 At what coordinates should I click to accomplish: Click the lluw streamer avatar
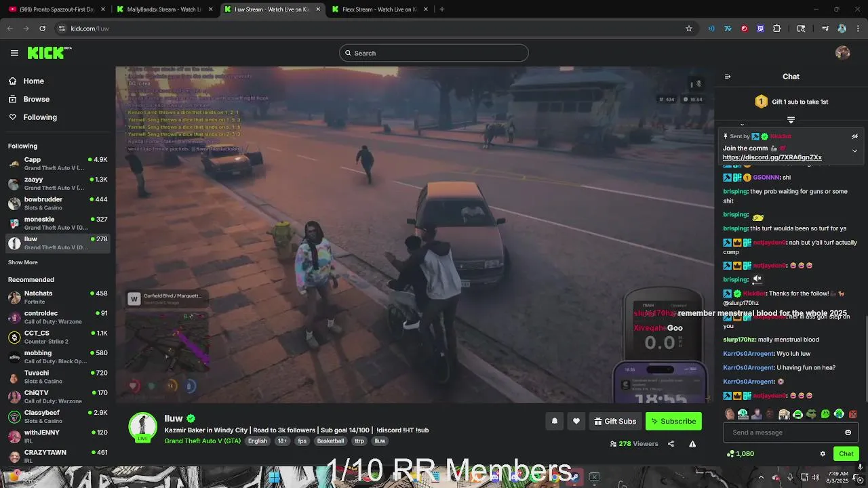click(142, 426)
